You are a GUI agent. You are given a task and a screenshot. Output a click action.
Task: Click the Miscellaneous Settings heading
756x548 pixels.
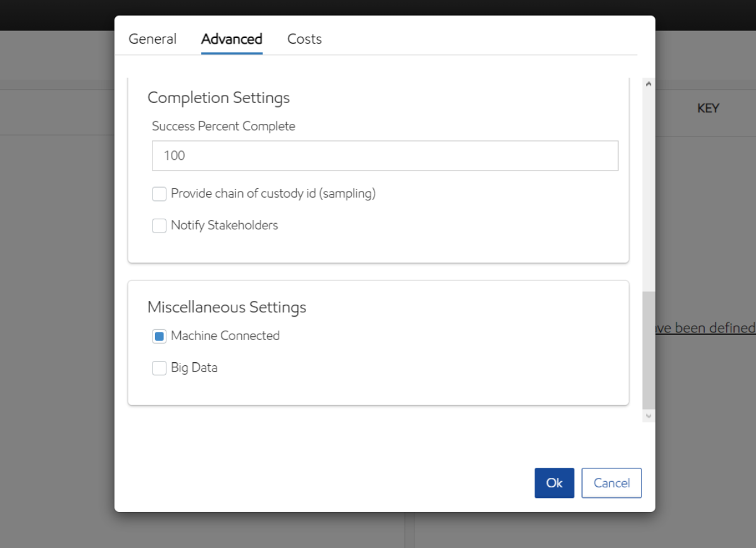coord(226,307)
